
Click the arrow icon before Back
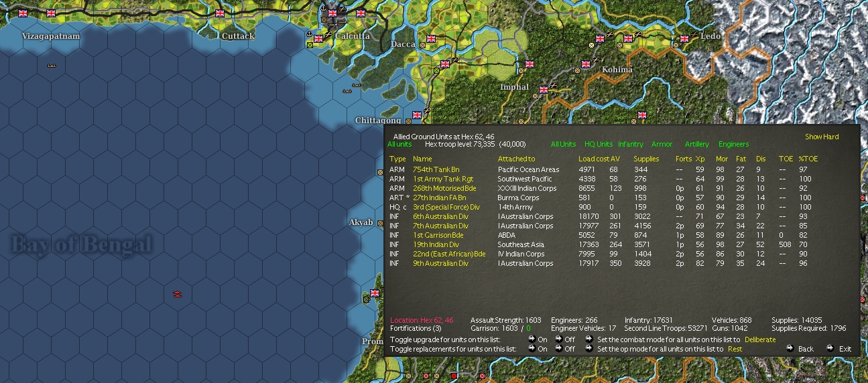pos(790,348)
